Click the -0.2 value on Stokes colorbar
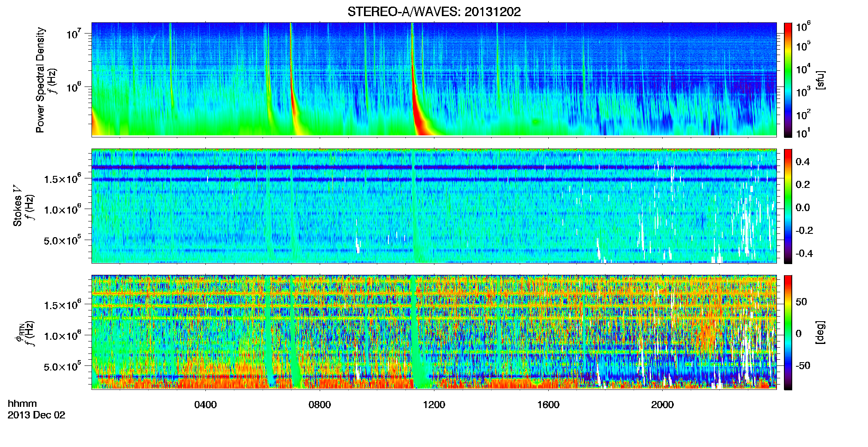The height and width of the screenshot is (447, 868). click(x=804, y=231)
